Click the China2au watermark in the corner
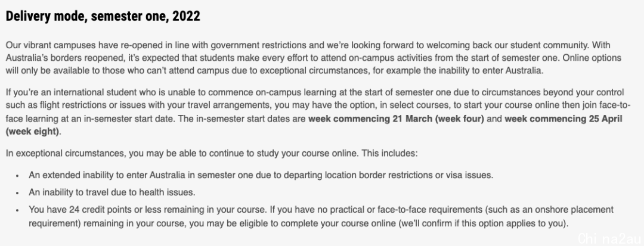 609,238
